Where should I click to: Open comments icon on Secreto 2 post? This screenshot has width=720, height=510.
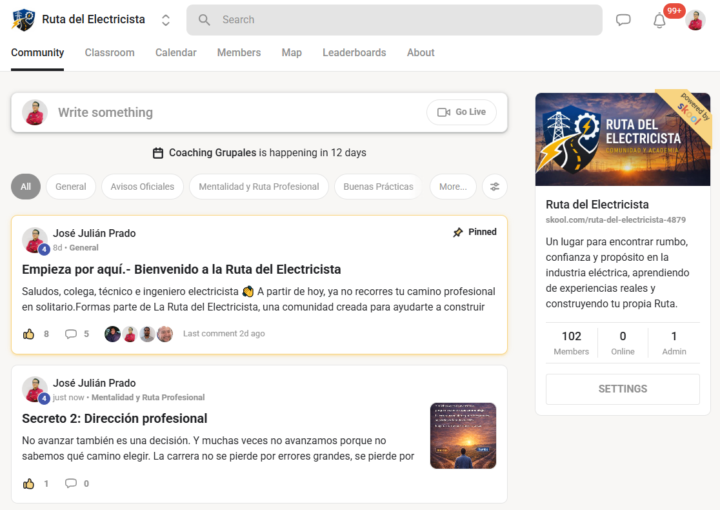pyautogui.click(x=71, y=483)
